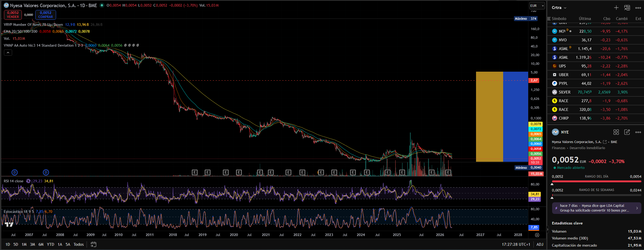Select the Todos time range
Viewport: 644px width, 250px height.
(78, 244)
